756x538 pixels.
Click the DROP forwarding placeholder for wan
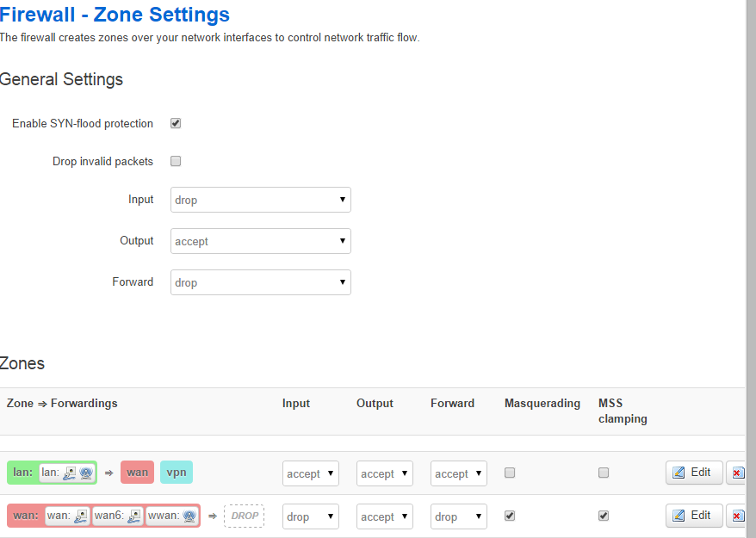pyautogui.click(x=245, y=516)
